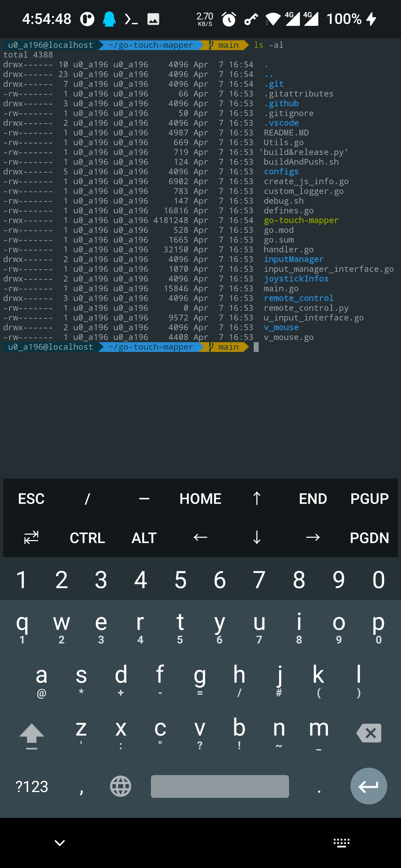The width and height of the screenshot is (401, 868).
Task: Tap the handler.go file entry
Action: [288, 249]
